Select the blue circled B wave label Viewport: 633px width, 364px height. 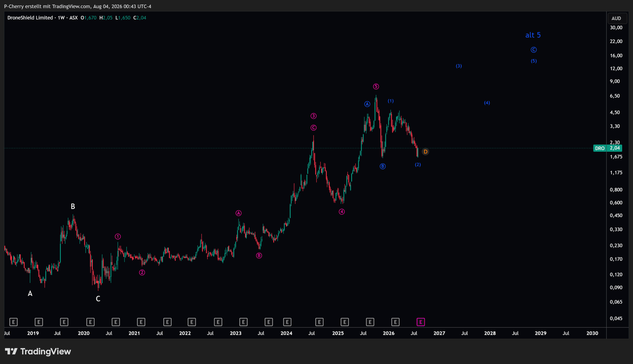(383, 166)
